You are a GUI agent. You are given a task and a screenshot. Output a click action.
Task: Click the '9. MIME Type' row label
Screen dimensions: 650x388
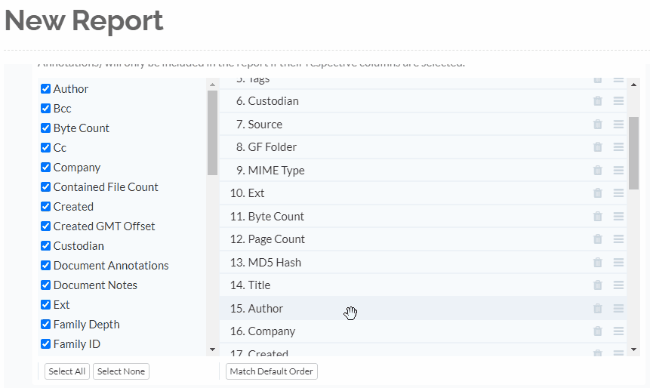pos(270,170)
